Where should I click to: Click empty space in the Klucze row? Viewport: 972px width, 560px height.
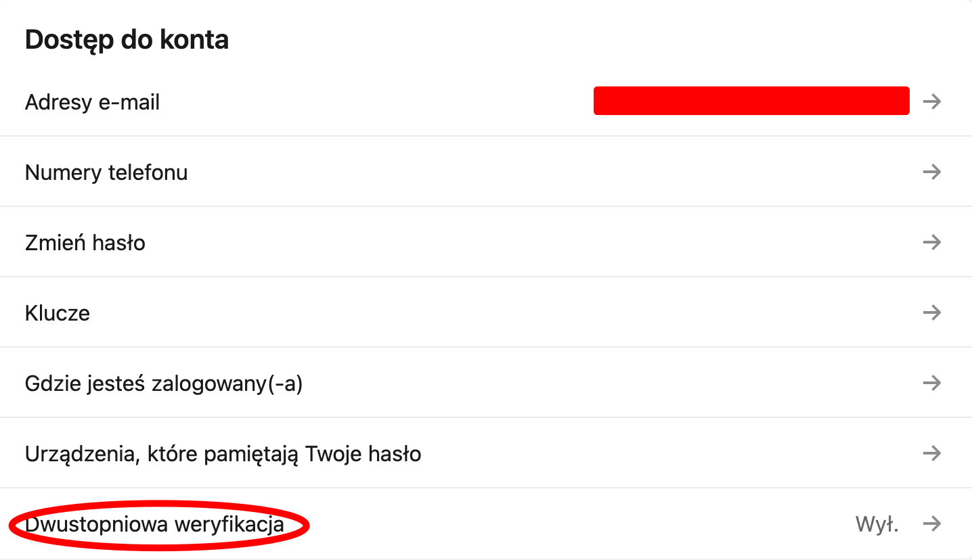coord(474,313)
